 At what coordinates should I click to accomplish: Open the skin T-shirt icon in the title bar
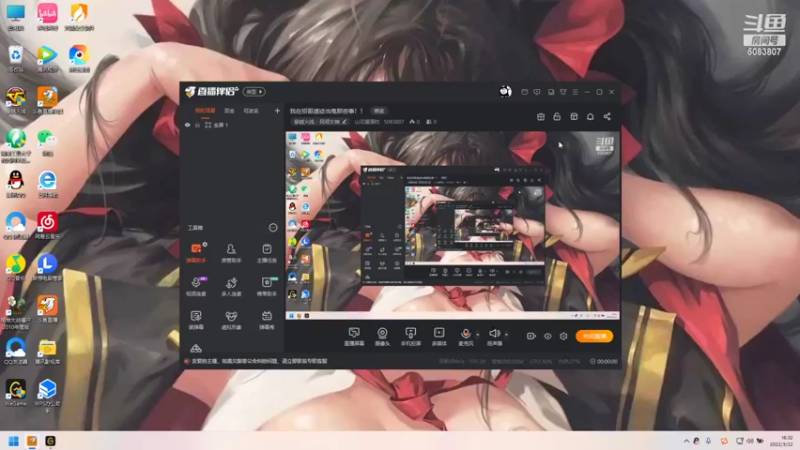(x=563, y=92)
